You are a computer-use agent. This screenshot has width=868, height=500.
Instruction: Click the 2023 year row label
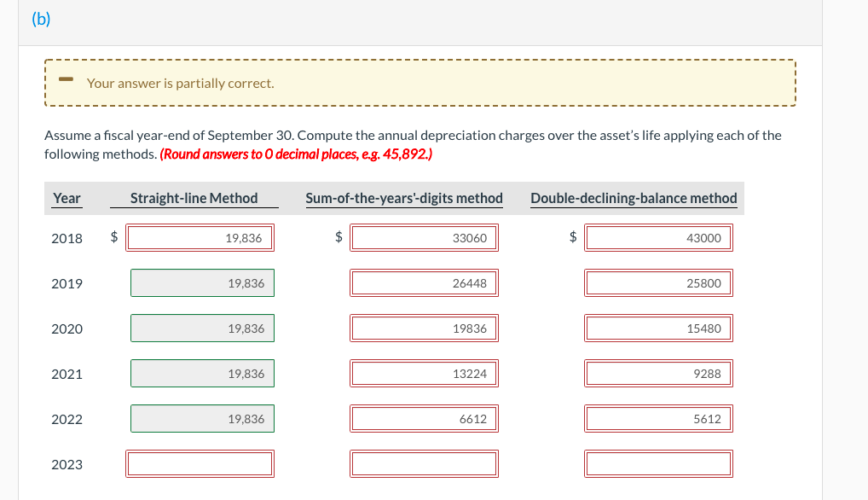pyautogui.click(x=67, y=464)
